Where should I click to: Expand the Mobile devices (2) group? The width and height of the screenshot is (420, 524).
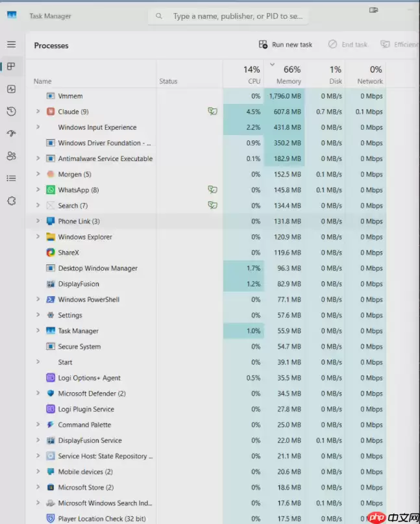coord(38,471)
